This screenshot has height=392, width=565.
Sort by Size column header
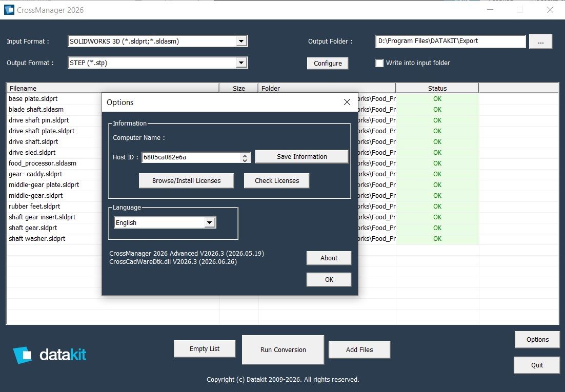pos(238,88)
